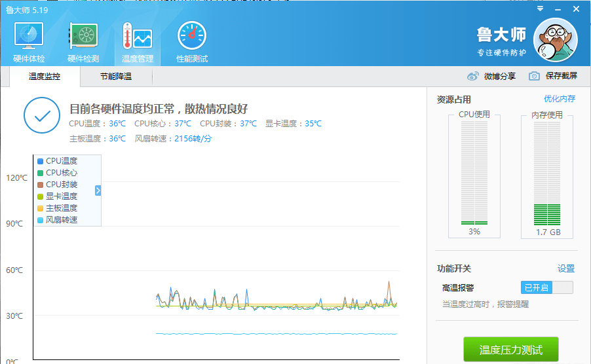Click the checkmark status circle
Image resolution: width=591 pixels, height=364 pixels.
(x=42, y=115)
